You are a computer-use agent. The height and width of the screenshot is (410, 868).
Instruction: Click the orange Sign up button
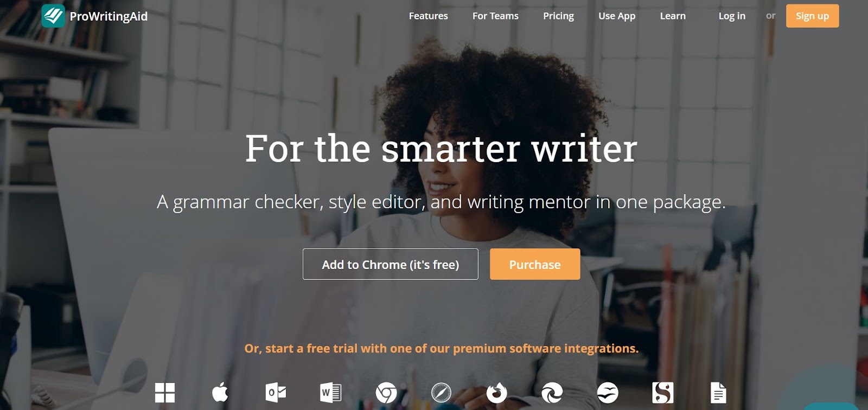(812, 16)
